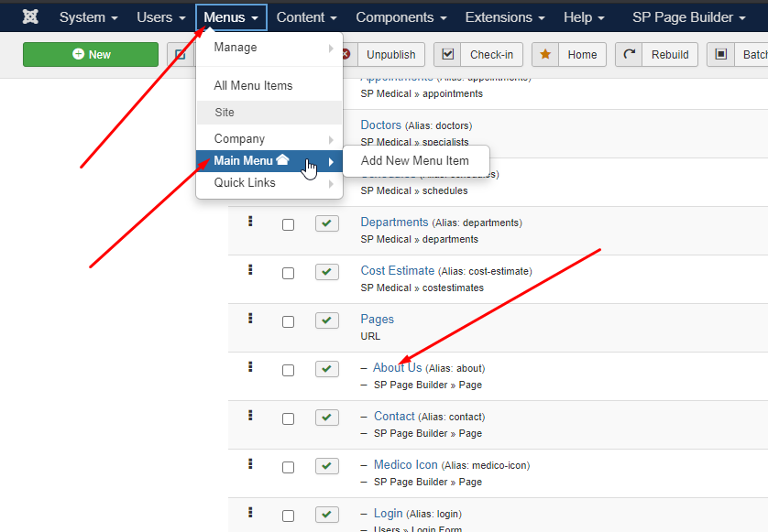Image resolution: width=768 pixels, height=532 pixels.
Task: Open the Login menu item link
Action: click(x=388, y=514)
